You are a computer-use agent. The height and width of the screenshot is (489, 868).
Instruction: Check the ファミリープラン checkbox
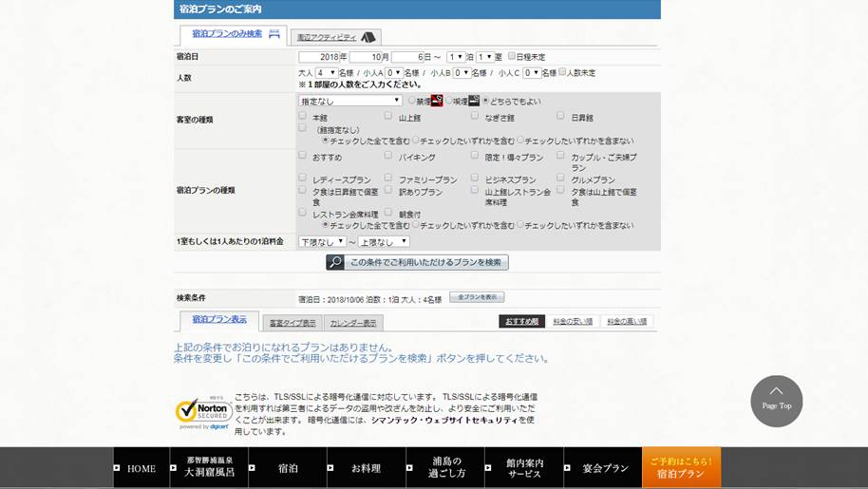(x=388, y=178)
